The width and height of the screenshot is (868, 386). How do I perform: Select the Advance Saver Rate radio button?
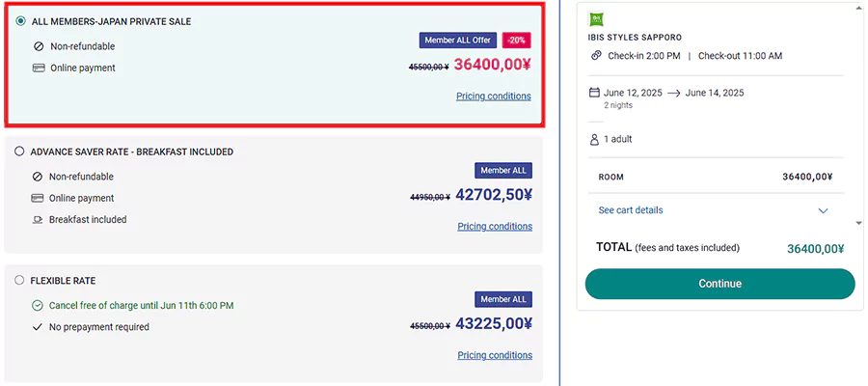click(x=19, y=152)
